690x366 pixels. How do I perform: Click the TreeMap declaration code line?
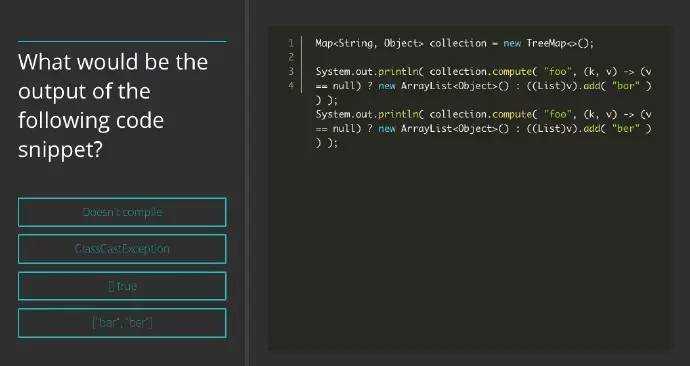[455, 43]
